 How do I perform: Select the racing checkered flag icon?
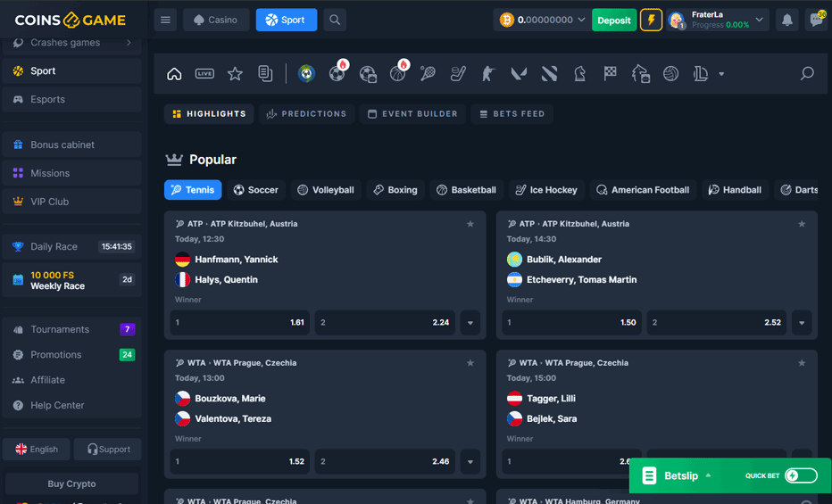pos(610,74)
